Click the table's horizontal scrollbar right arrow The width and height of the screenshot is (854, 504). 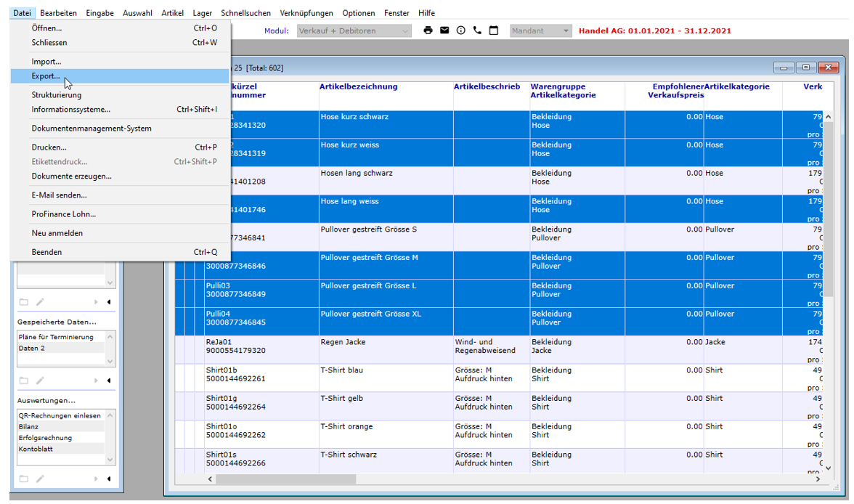819,479
